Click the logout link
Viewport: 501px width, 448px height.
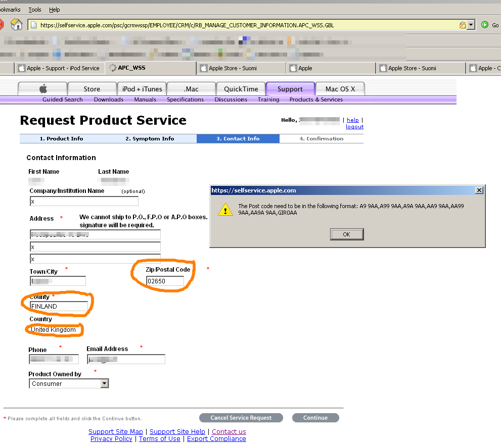pos(354,127)
